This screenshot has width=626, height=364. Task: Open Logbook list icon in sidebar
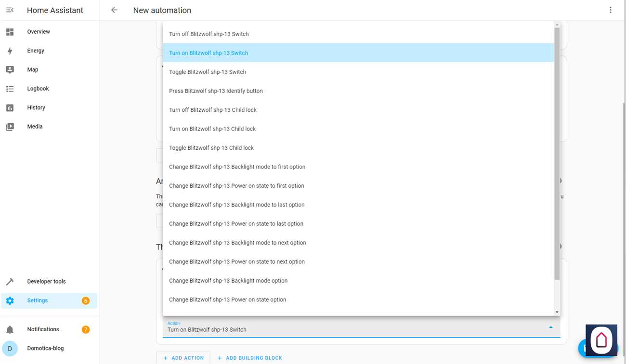click(x=10, y=89)
